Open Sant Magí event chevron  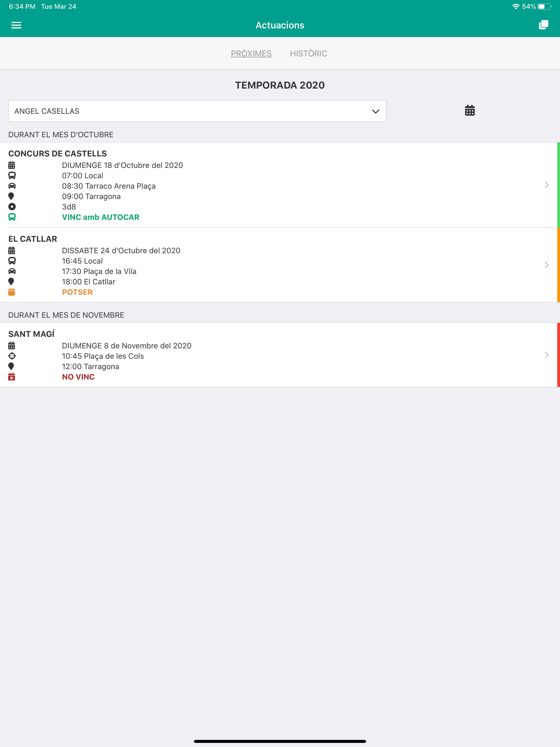click(x=547, y=355)
